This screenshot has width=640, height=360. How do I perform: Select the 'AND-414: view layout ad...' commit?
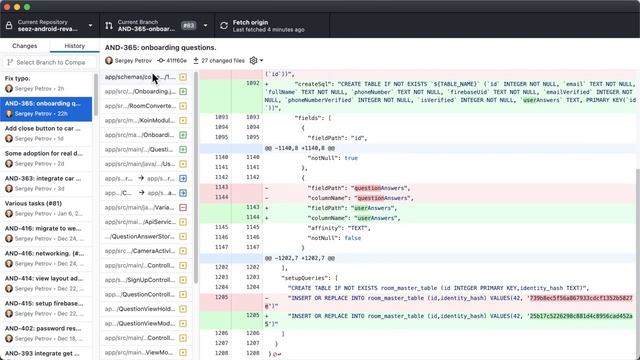tap(46, 283)
